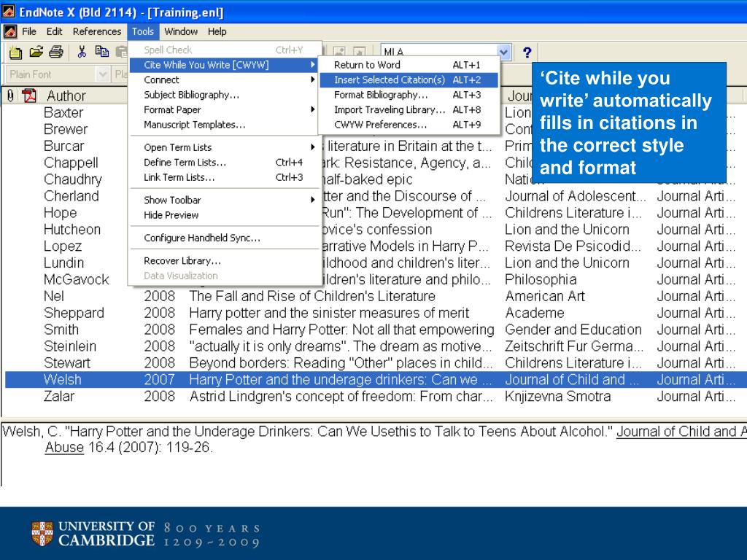Select the Steinlein author entry
Viewport: 747px width, 560px height.
click(70, 346)
